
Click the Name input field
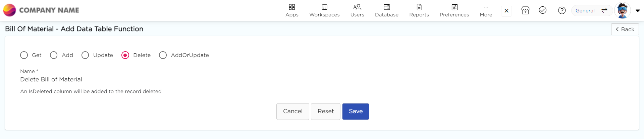click(x=150, y=80)
